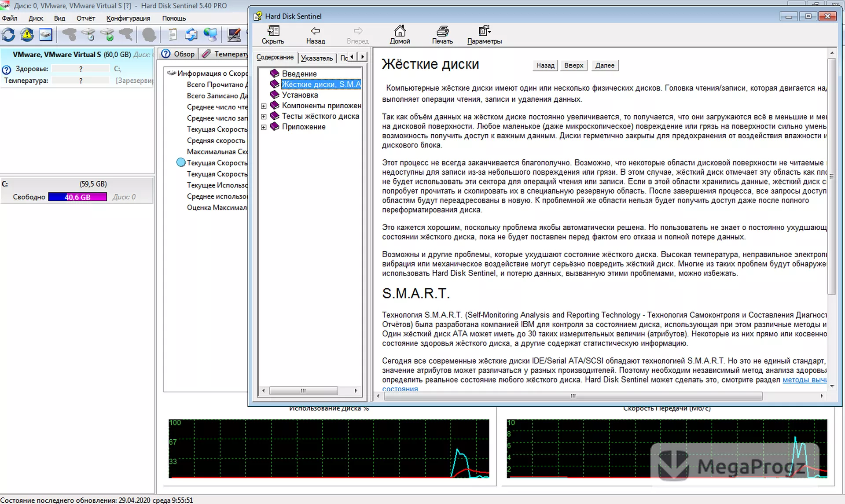Open the Файл menu
This screenshot has width=845, height=504.
click(x=10, y=18)
